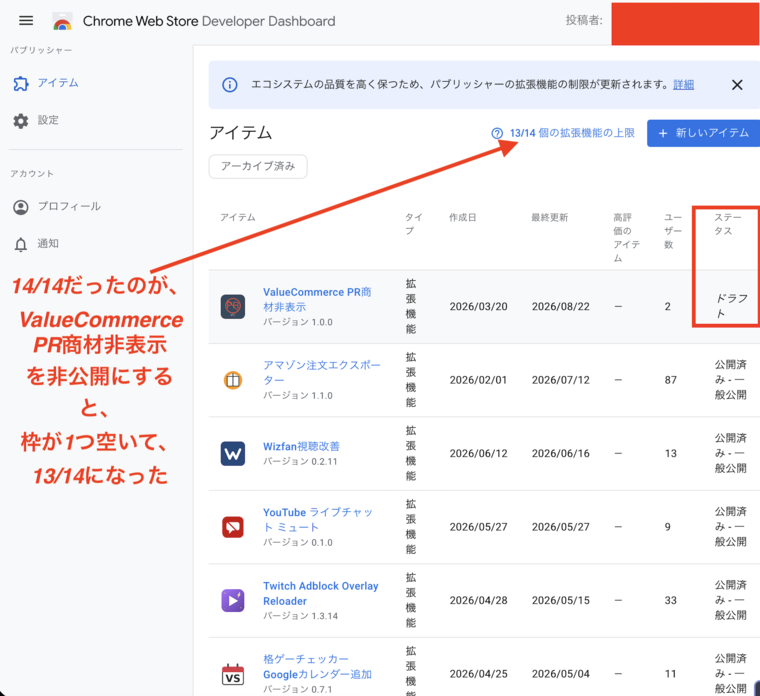Image resolution: width=760 pixels, height=696 pixels.
Task: Click the 作成日 column header
Action: pos(462,217)
